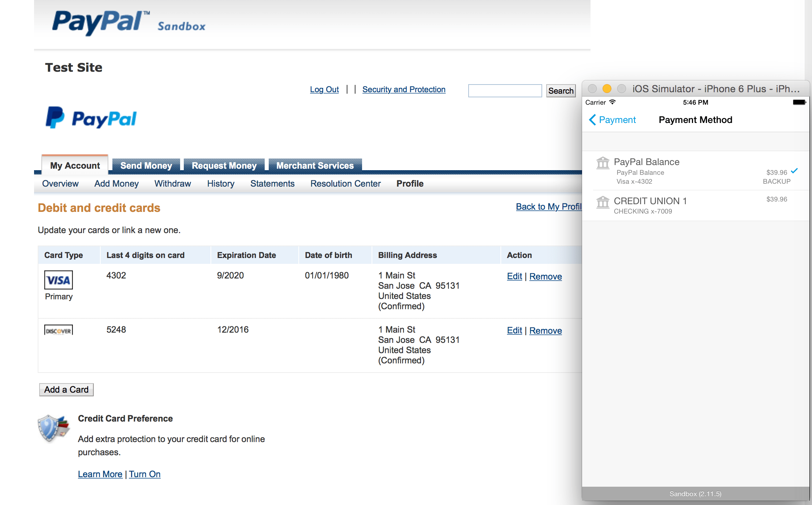
Task: Remove the Discover card ending 5248
Action: (x=545, y=330)
